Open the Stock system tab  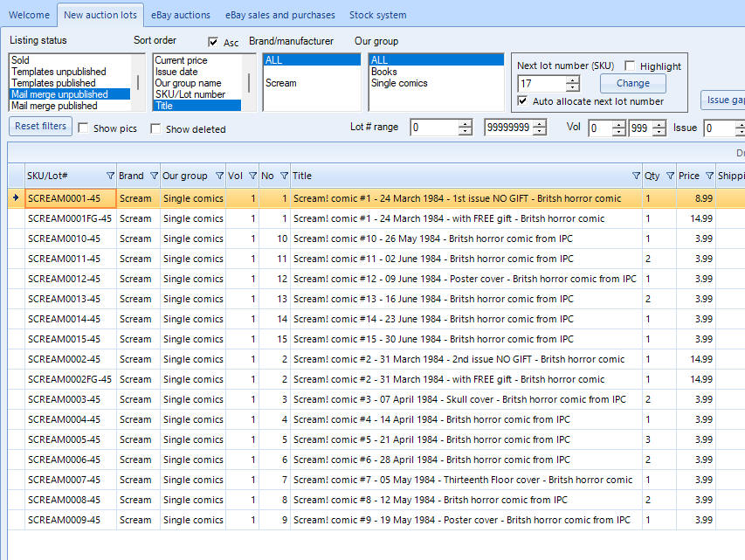[377, 15]
